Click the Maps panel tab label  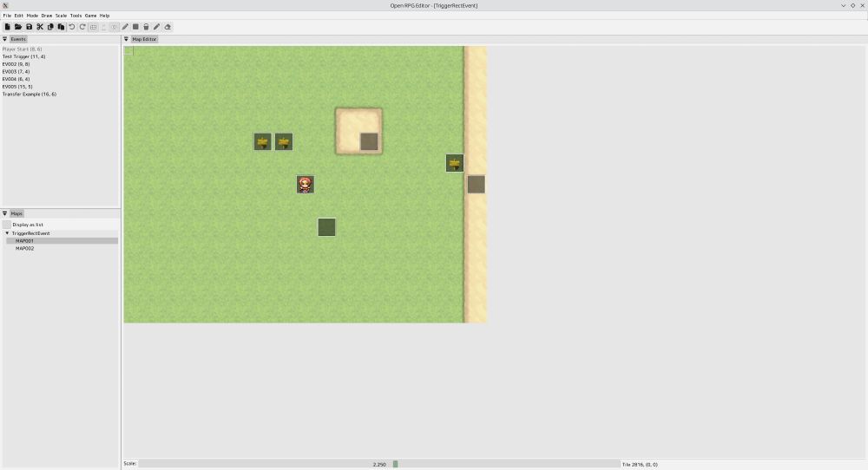[x=16, y=213]
